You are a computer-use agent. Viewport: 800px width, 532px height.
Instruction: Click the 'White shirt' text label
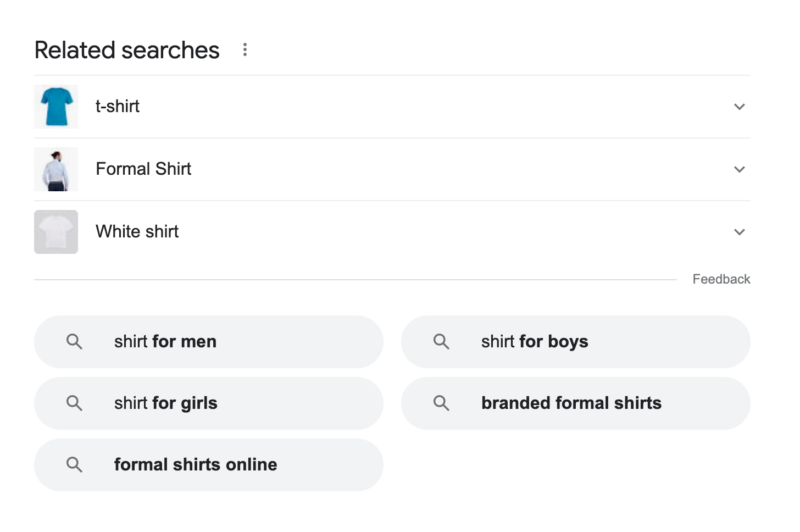[x=137, y=231]
